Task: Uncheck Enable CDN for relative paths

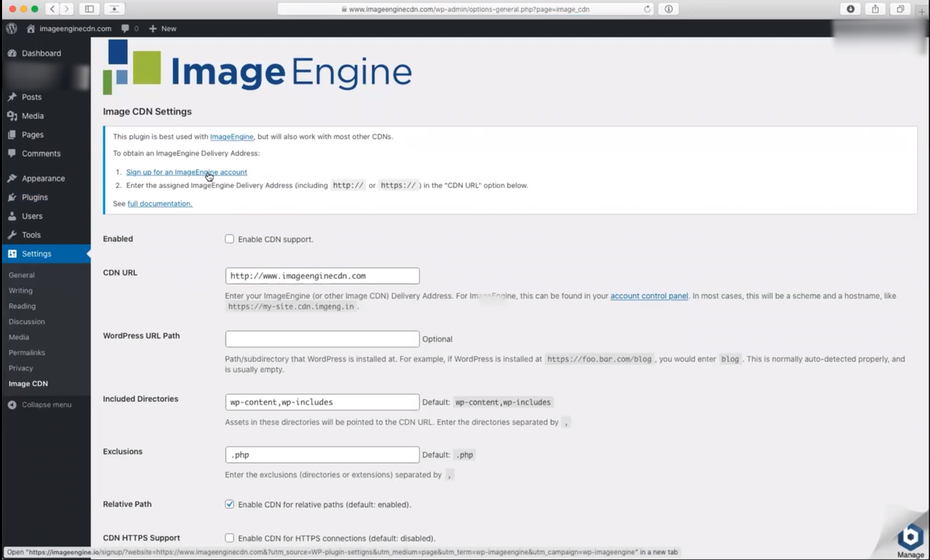Action: click(230, 504)
